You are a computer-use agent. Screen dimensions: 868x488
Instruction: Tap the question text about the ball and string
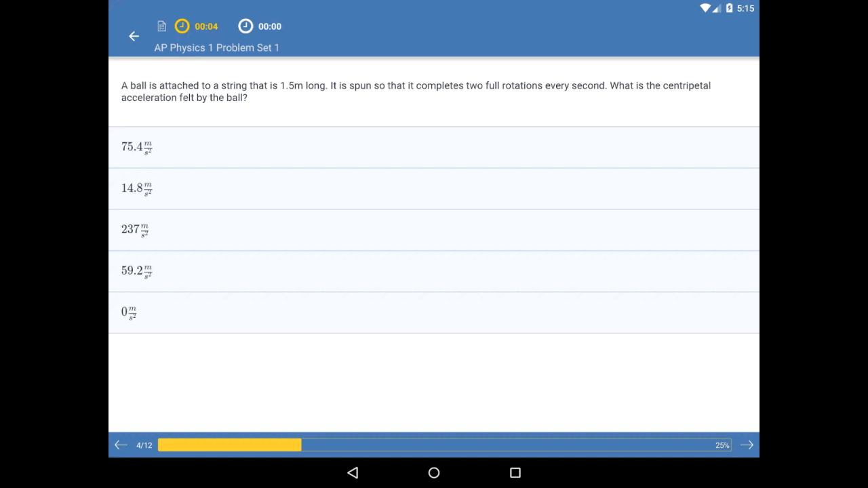(416, 91)
